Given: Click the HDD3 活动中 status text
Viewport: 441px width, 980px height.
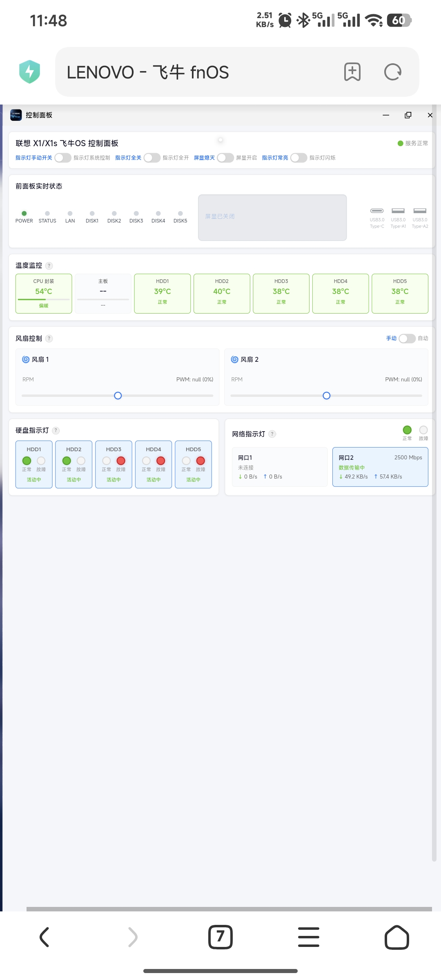Looking at the screenshot, I should 114,480.
